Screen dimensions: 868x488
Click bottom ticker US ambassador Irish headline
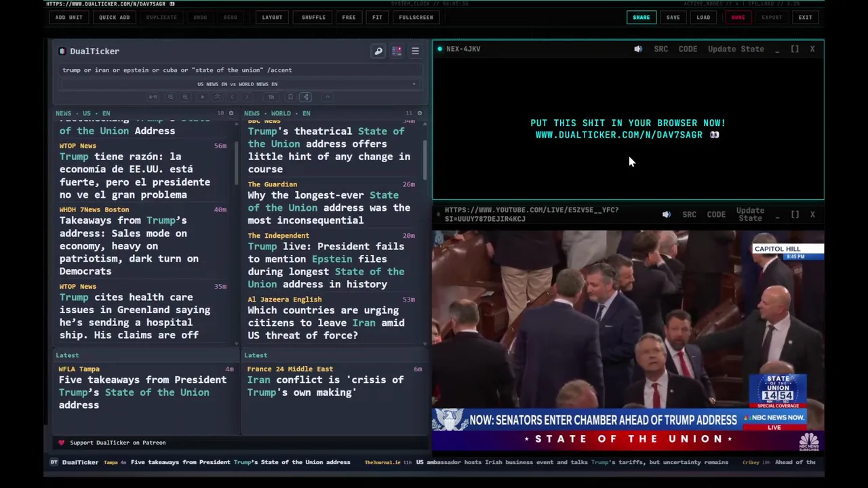pos(572,462)
